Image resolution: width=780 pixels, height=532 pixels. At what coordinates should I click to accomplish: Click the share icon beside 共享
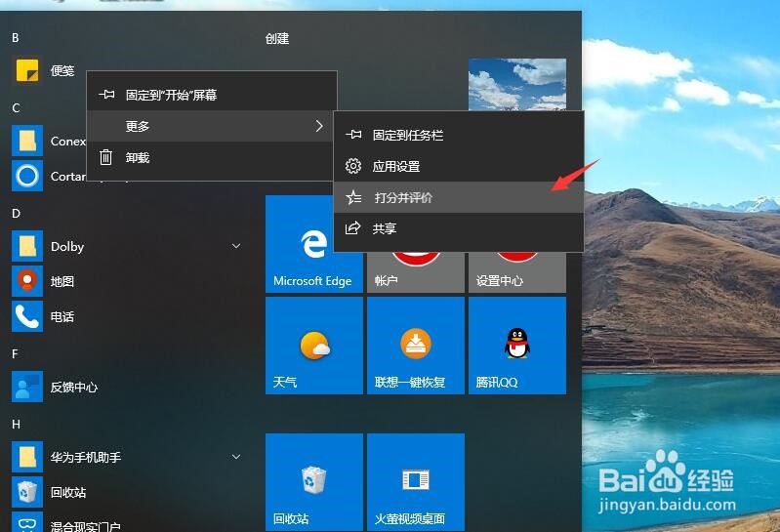(x=352, y=228)
